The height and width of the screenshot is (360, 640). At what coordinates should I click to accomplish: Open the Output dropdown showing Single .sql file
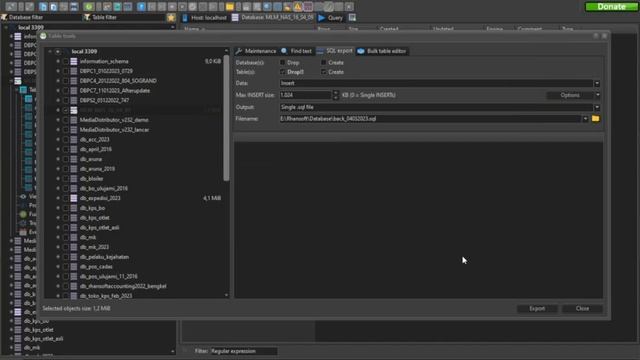click(597, 107)
